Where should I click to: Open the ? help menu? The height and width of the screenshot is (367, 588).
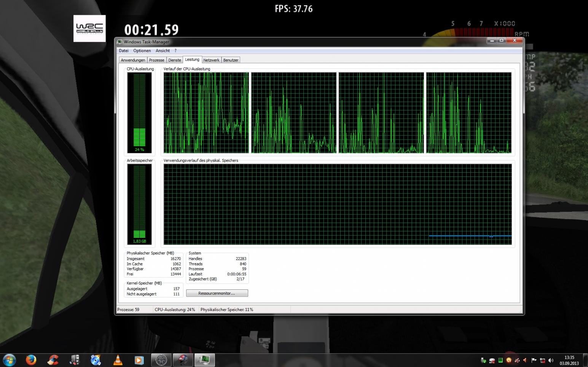click(x=175, y=51)
